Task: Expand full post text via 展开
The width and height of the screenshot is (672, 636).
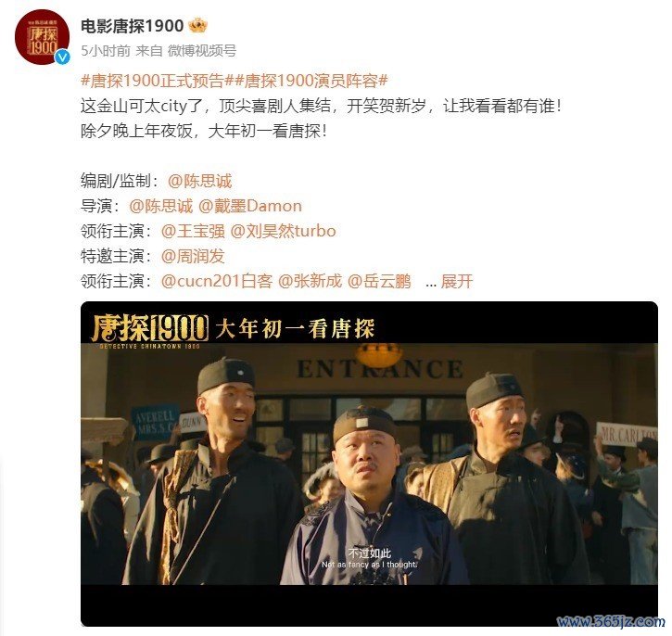Action: pos(457,282)
